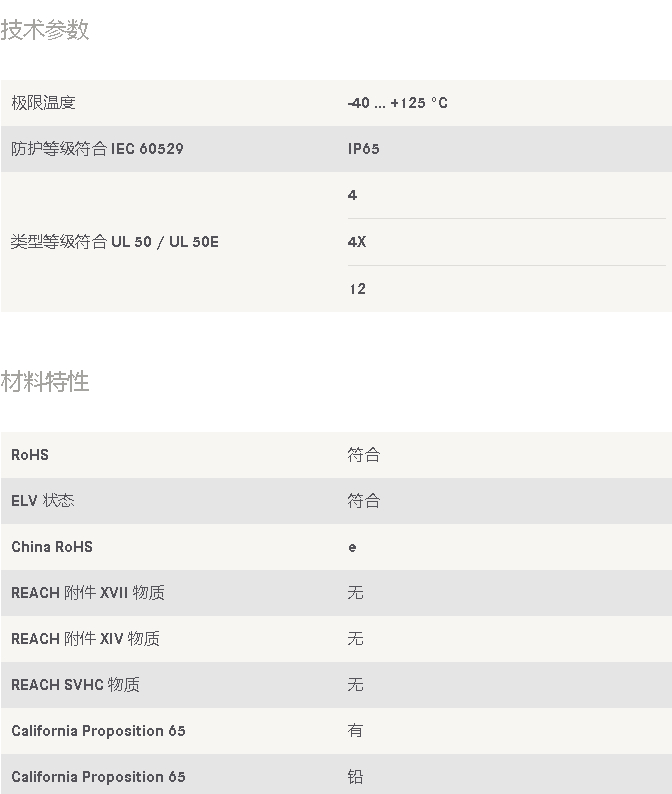Click the IP65 protection rating value
Screen dimensions: 672x794
(x=364, y=149)
